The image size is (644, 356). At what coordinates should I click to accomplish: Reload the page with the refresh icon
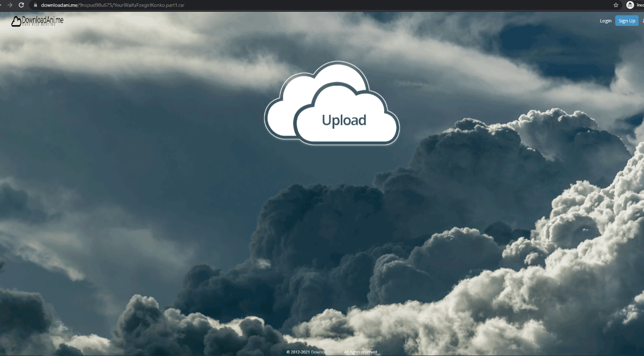tap(21, 5)
